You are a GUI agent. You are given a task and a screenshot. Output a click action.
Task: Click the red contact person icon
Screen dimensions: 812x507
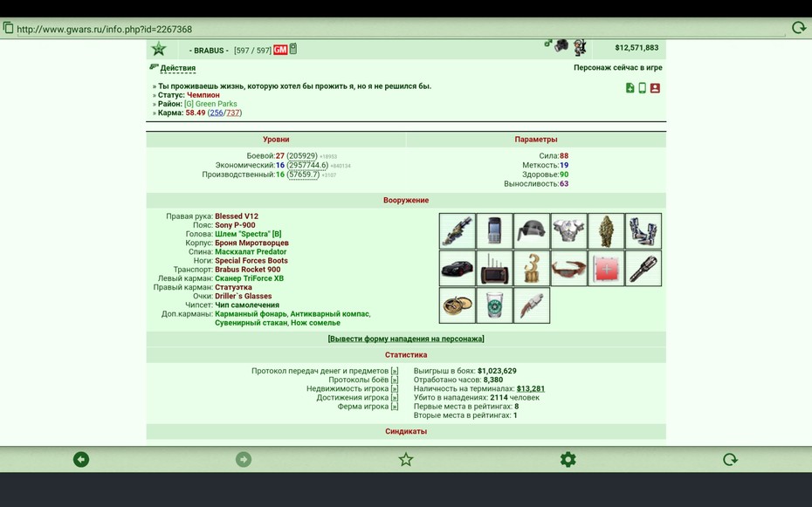click(x=655, y=88)
